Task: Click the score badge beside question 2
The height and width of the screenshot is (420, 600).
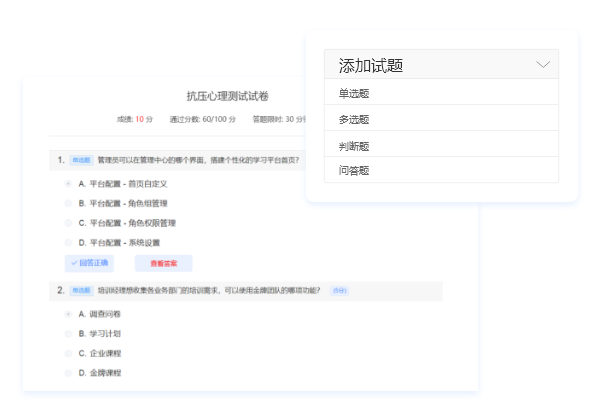Action: (339, 290)
